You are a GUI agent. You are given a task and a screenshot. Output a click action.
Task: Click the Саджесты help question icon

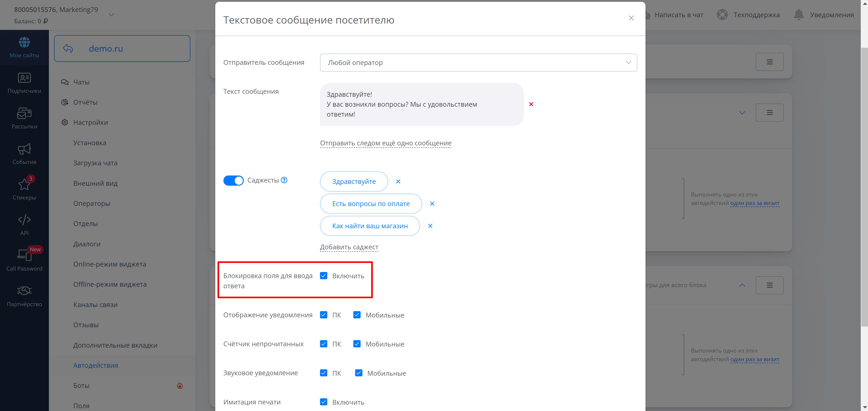click(x=284, y=180)
